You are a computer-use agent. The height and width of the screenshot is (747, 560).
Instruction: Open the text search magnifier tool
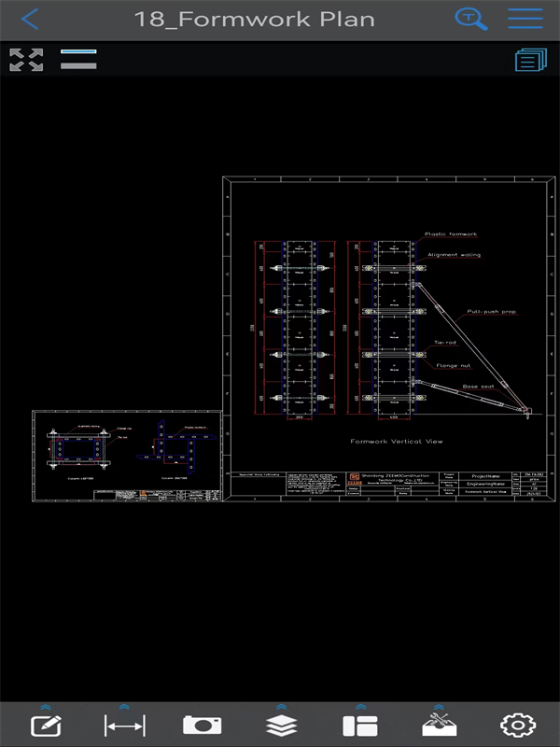pyautogui.click(x=470, y=19)
